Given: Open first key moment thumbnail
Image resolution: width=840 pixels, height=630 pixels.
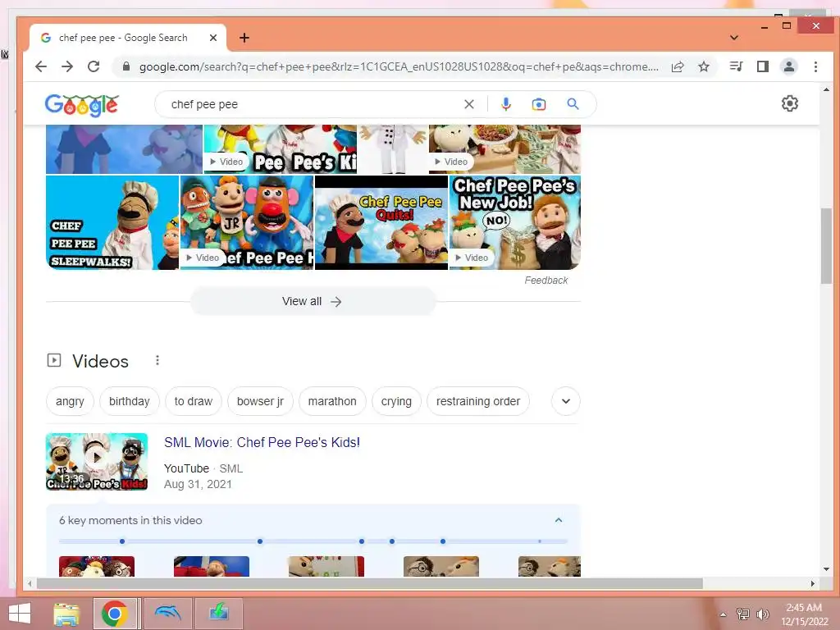Looking at the screenshot, I should [97, 566].
